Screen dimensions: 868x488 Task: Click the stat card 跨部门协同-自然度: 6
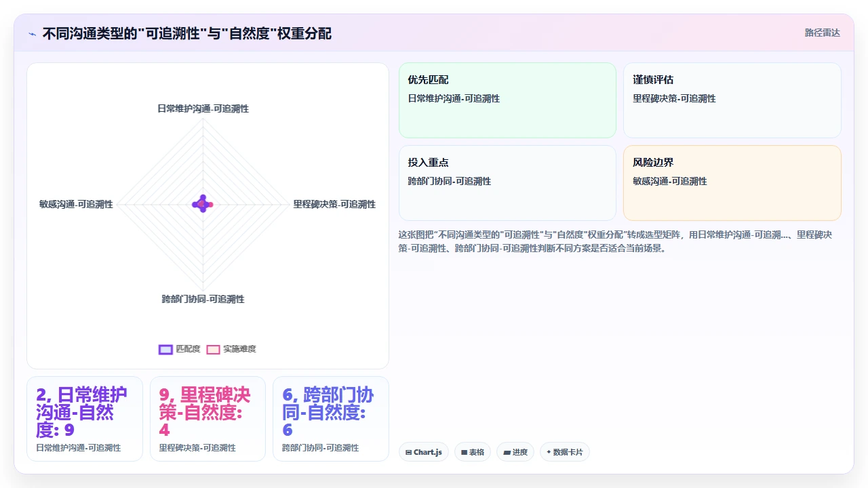[x=331, y=419]
